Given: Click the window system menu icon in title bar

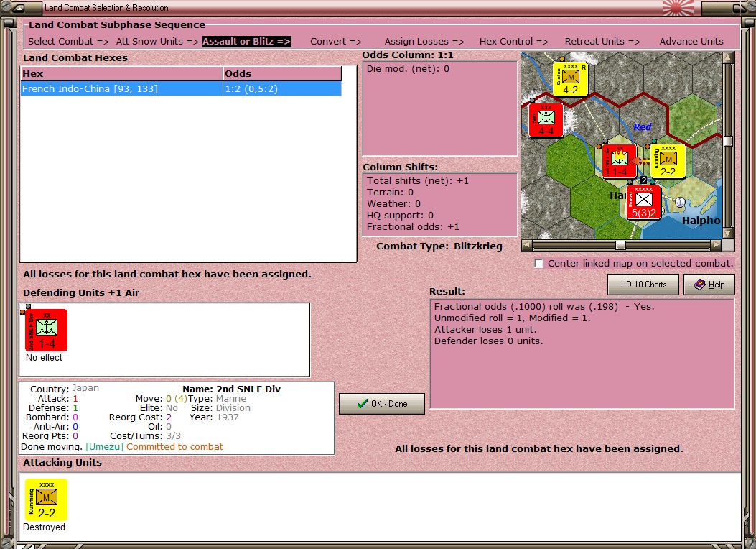Looking at the screenshot, I should (x=18, y=8).
